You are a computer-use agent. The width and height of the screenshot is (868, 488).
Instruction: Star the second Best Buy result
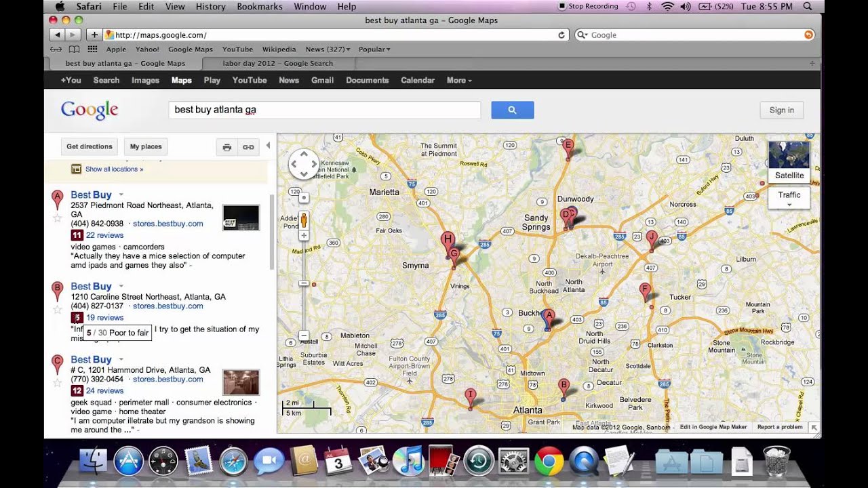57,310
